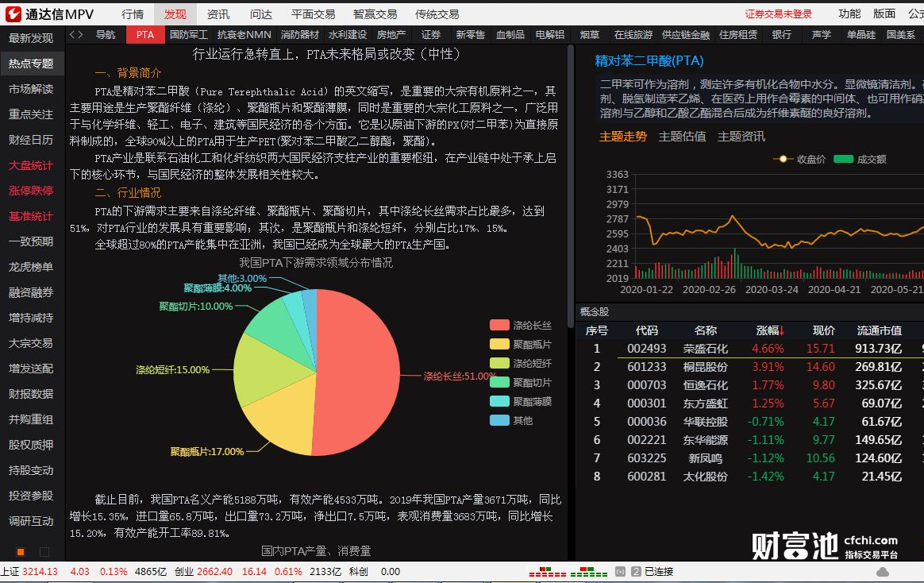Click the small gray icon left of the number 2 badge

(x=620, y=572)
